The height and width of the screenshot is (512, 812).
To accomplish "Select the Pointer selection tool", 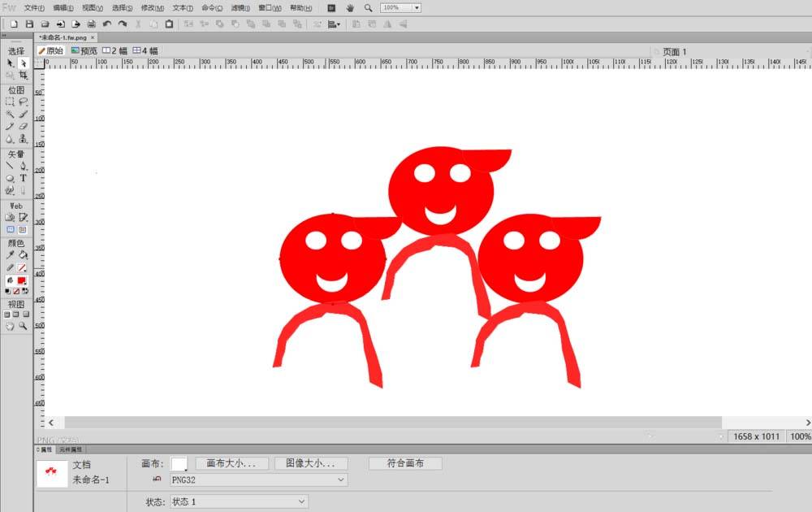I will (x=10, y=63).
